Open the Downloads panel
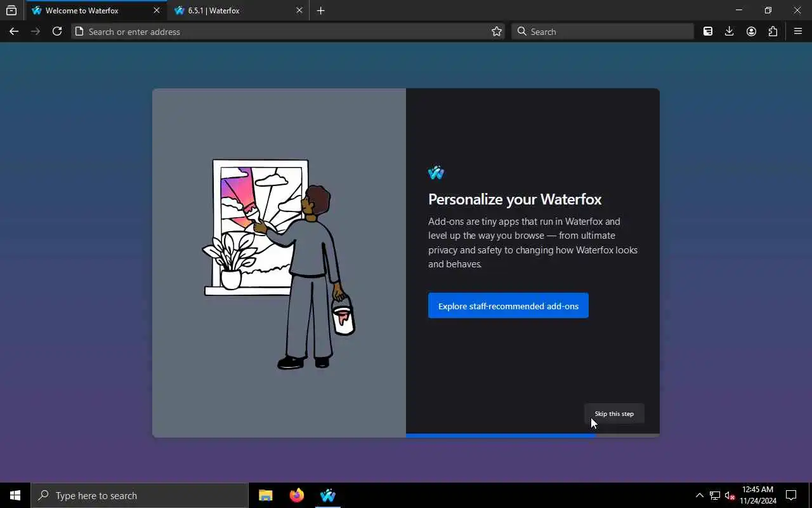 click(730, 31)
